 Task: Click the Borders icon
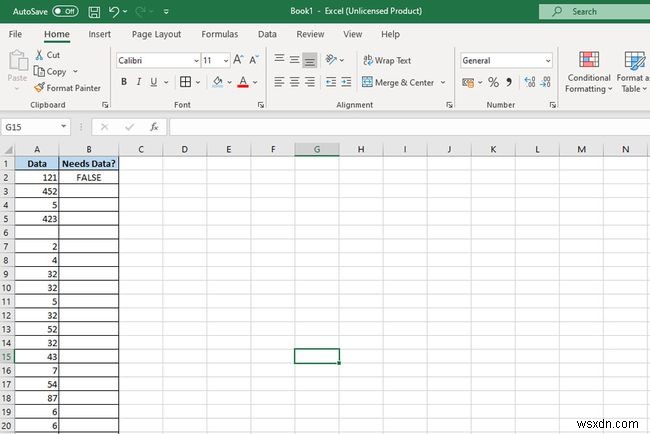185,82
